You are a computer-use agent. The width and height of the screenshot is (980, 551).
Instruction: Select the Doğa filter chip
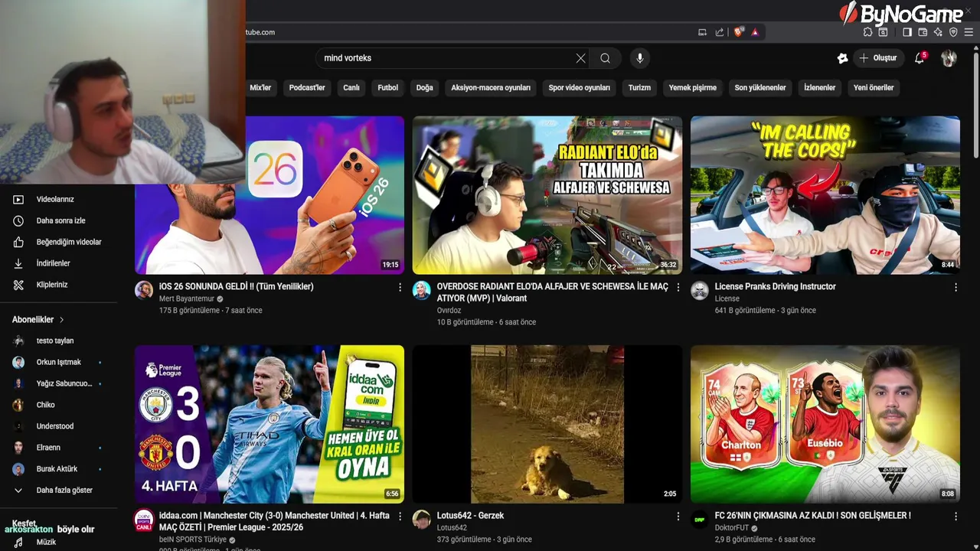click(x=425, y=88)
